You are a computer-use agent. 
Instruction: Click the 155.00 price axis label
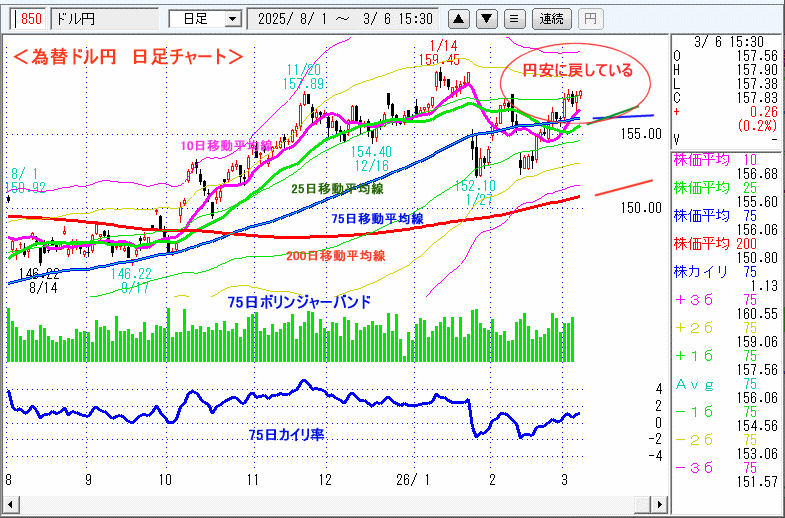click(x=641, y=134)
